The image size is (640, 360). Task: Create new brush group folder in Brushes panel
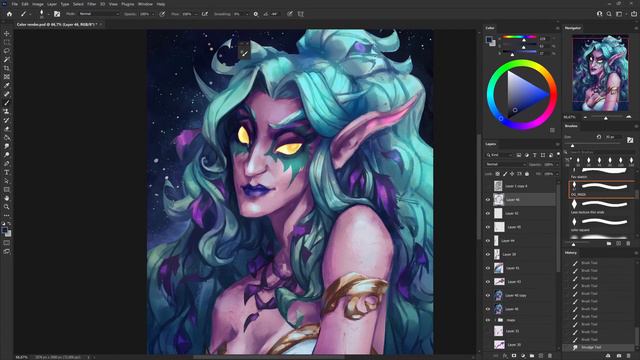[x=609, y=244]
